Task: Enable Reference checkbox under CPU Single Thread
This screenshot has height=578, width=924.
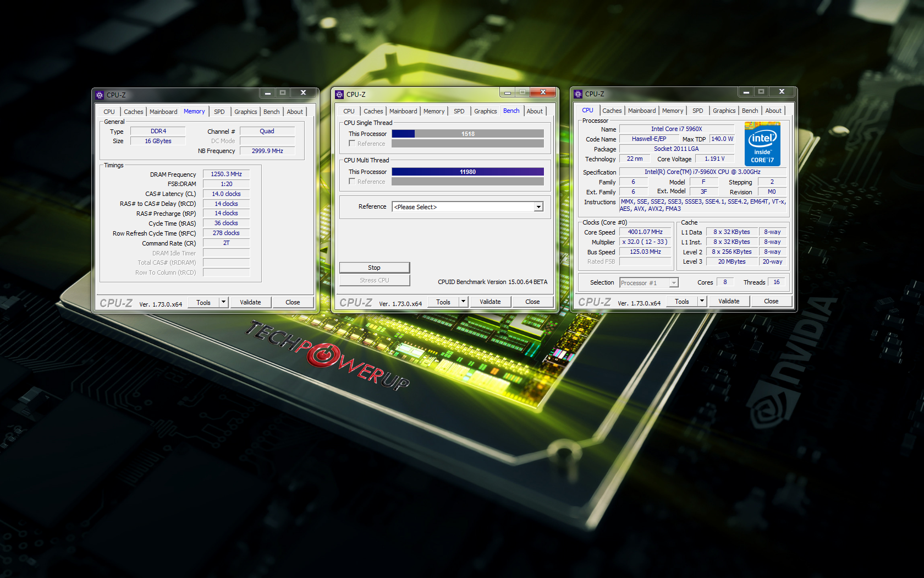Action: [x=352, y=143]
